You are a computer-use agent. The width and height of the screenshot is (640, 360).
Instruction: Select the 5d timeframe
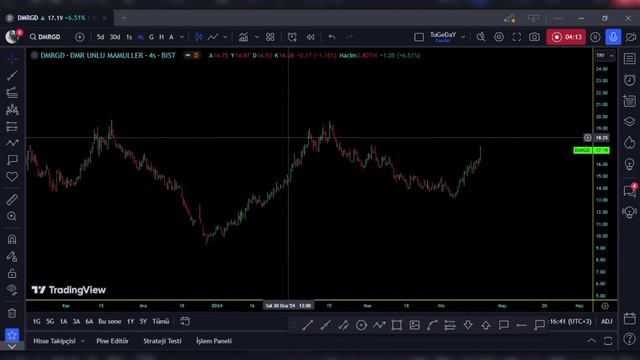click(x=100, y=37)
